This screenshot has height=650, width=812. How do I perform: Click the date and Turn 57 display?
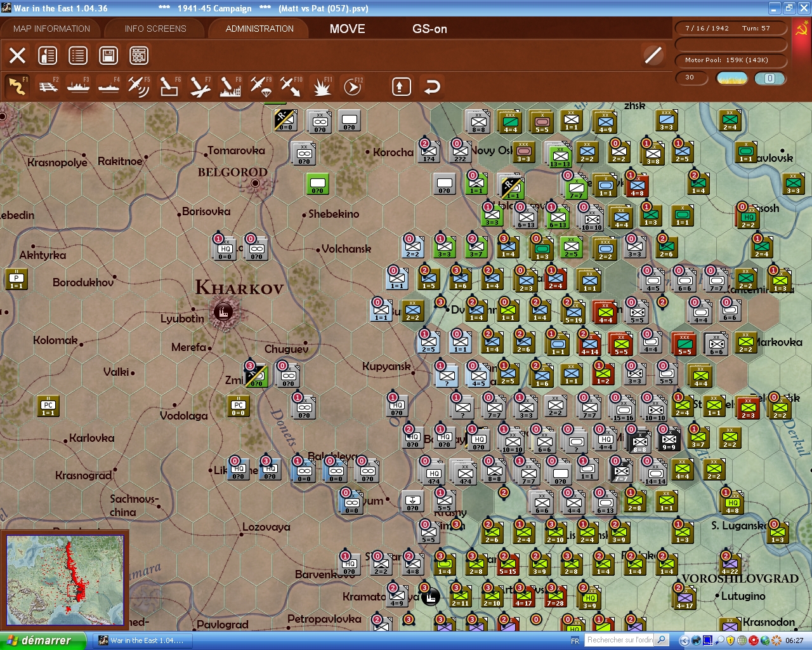click(731, 29)
